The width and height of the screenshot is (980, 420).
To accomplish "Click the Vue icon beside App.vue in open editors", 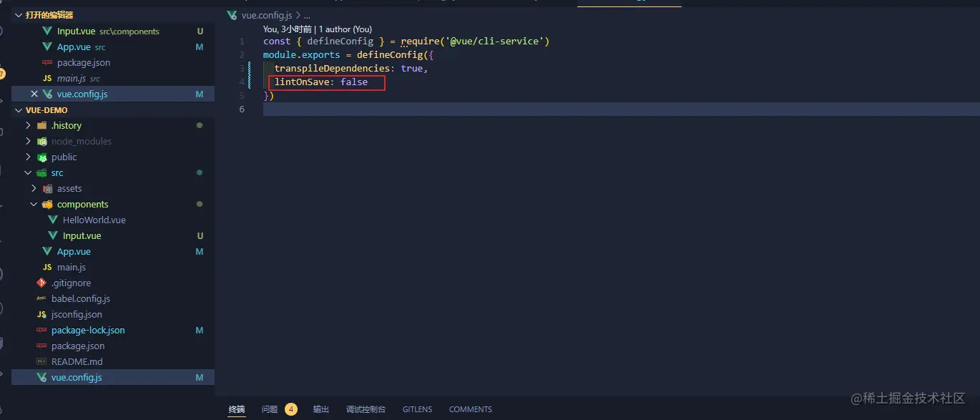I will (x=47, y=47).
